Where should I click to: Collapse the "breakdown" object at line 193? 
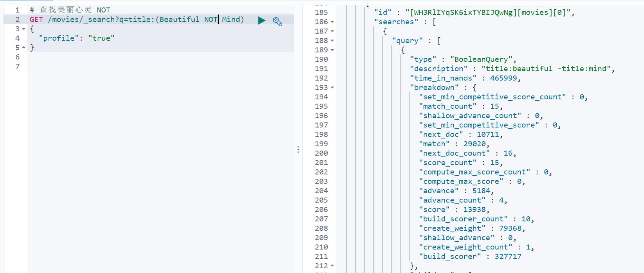pyautogui.click(x=332, y=88)
